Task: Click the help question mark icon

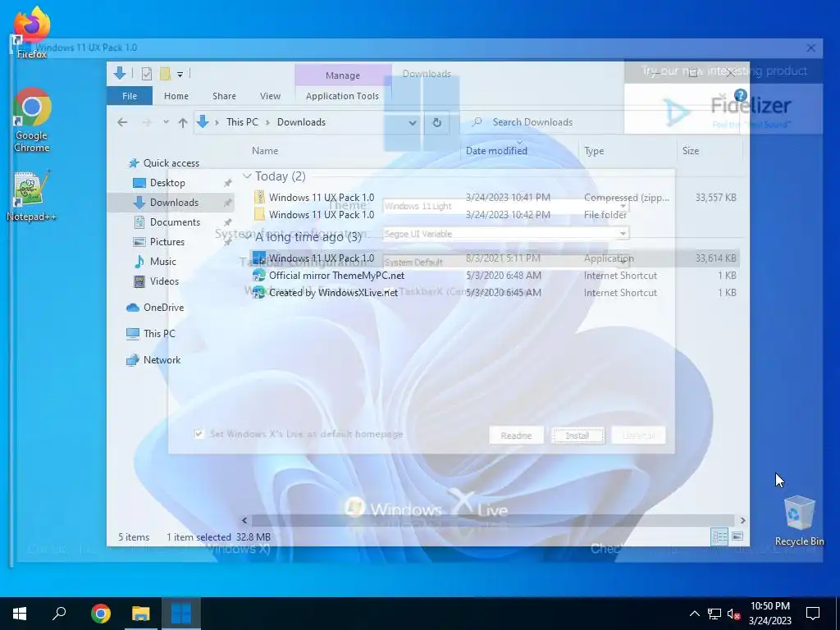Action: [x=741, y=95]
